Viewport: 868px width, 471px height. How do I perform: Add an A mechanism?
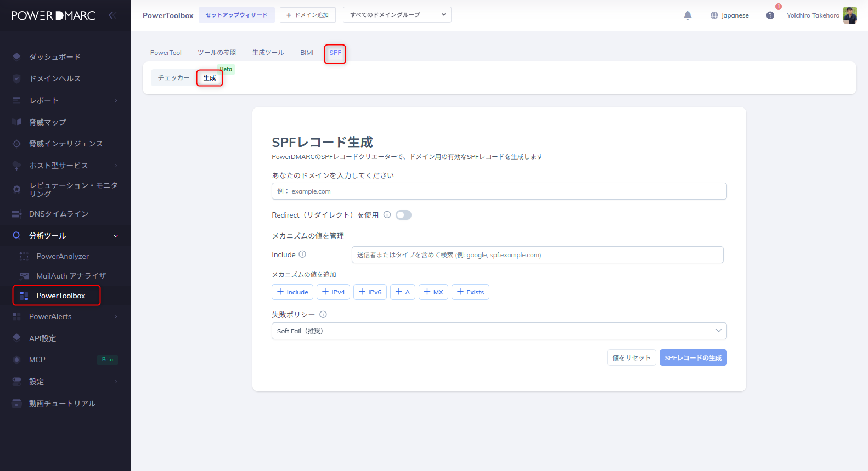(x=403, y=292)
